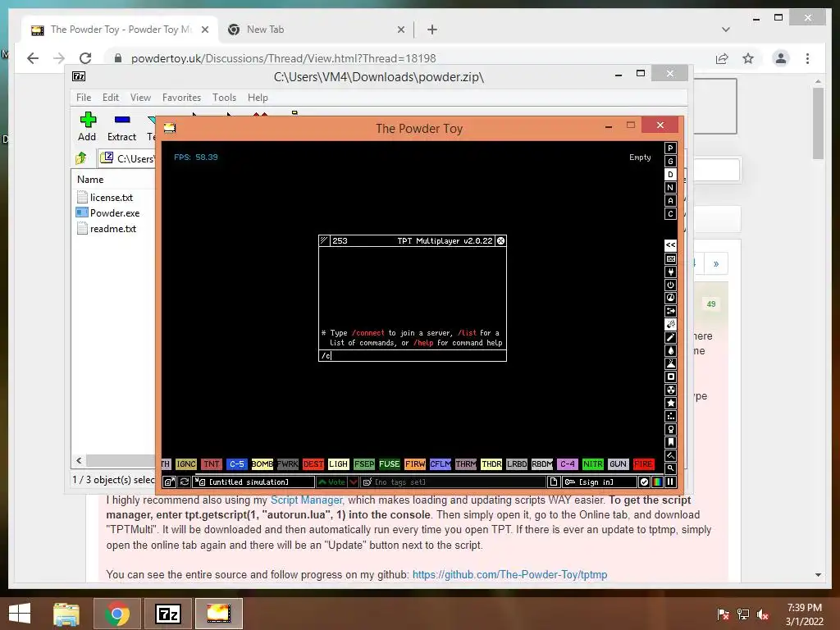
Task: Open the Sensors gauge category
Action: pyautogui.click(x=670, y=298)
